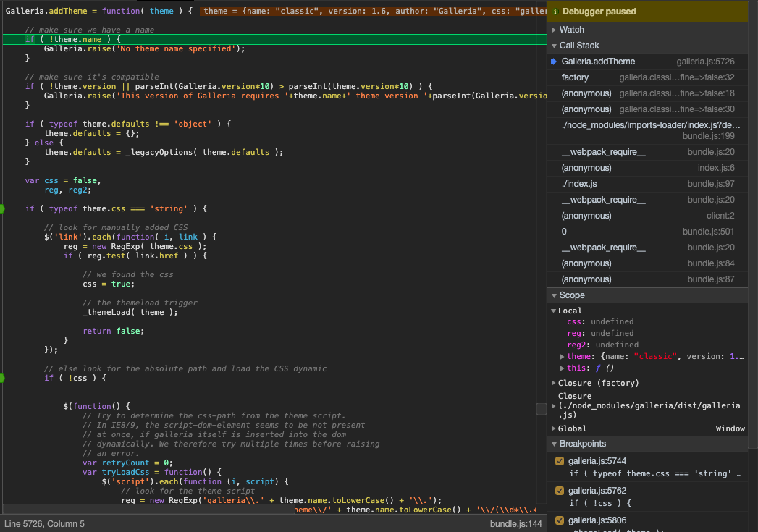Click the highlighted if ( !theme.name ) line
The width and height of the screenshot is (758, 532).
274,39
